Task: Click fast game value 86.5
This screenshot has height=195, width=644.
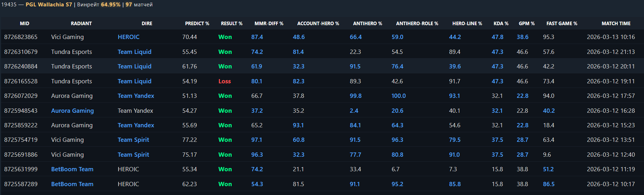Action: [x=549, y=184]
